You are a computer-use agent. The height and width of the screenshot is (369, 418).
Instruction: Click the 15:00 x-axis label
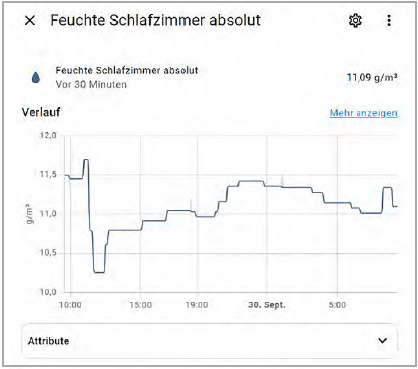point(140,305)
